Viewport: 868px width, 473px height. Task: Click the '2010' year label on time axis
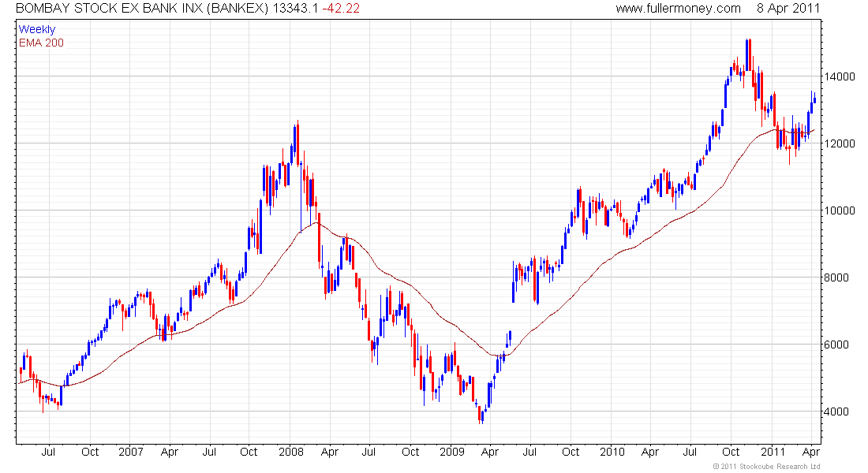click(x=612, y=452)
